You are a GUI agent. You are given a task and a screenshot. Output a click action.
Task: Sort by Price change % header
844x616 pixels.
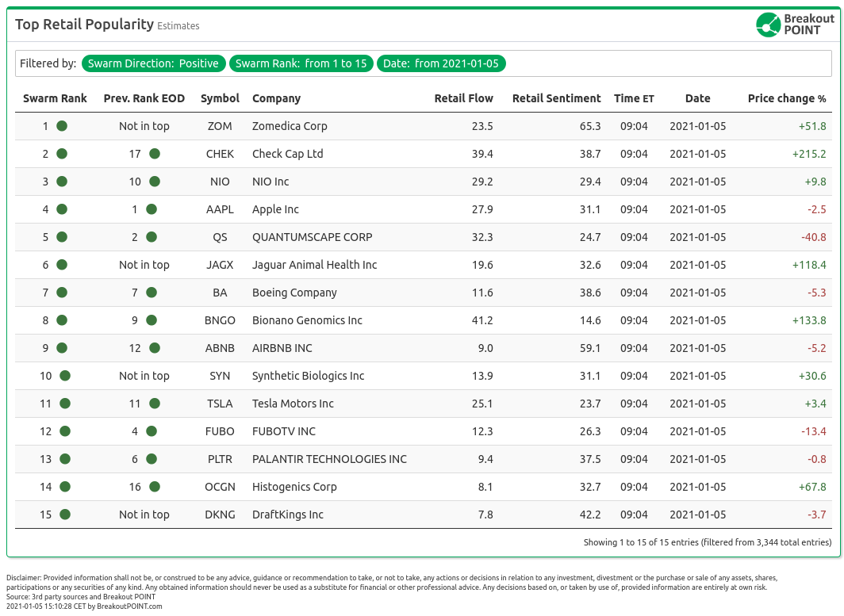coord(786,98)
